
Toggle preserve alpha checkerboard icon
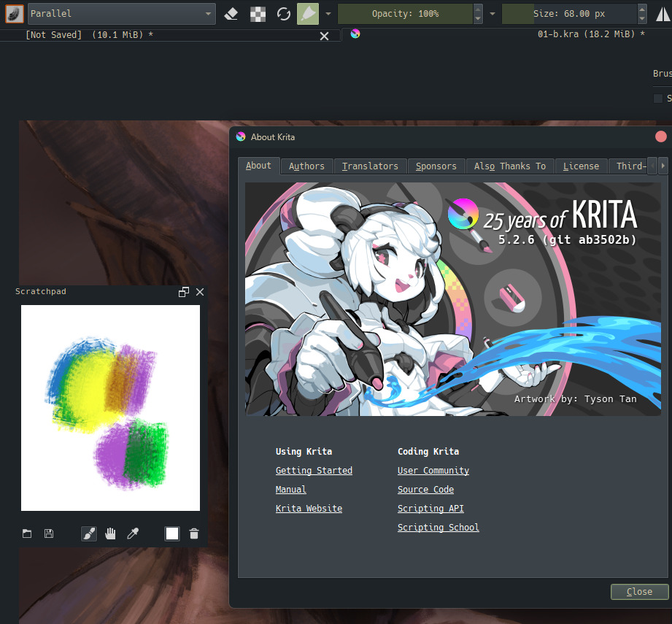pyautogui.click(x=258, y=13)
